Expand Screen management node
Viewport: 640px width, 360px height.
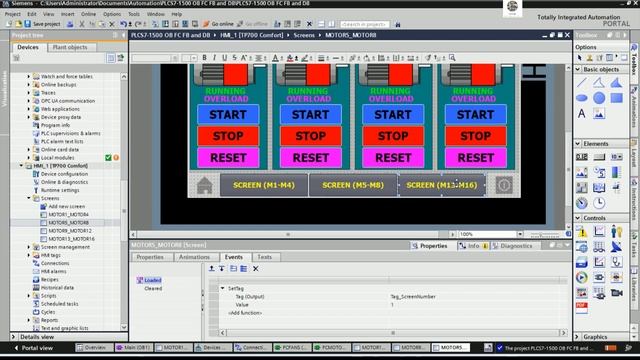pyautogui.click(x=29, y=247)
